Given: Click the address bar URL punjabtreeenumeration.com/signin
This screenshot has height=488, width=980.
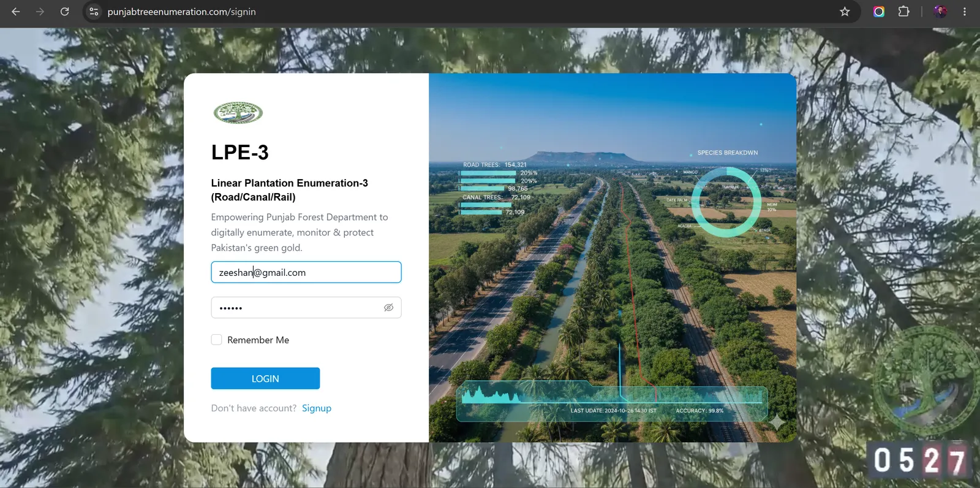Looking at the screenshot, I should coord(182,12).
